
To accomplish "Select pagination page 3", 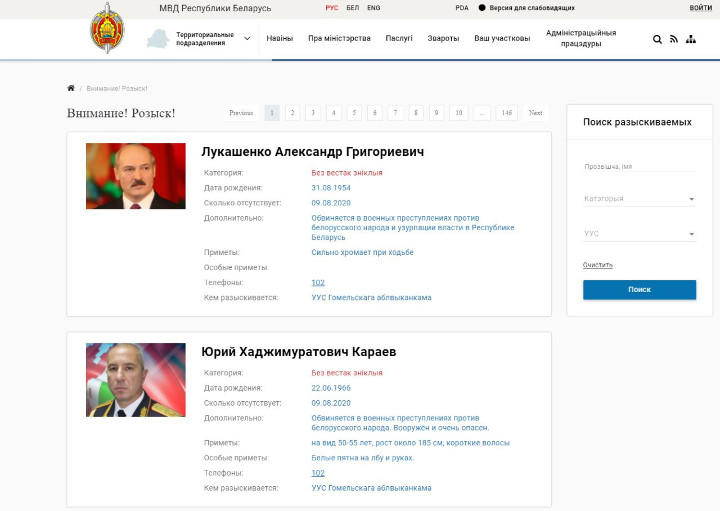I will coord(313,113).
